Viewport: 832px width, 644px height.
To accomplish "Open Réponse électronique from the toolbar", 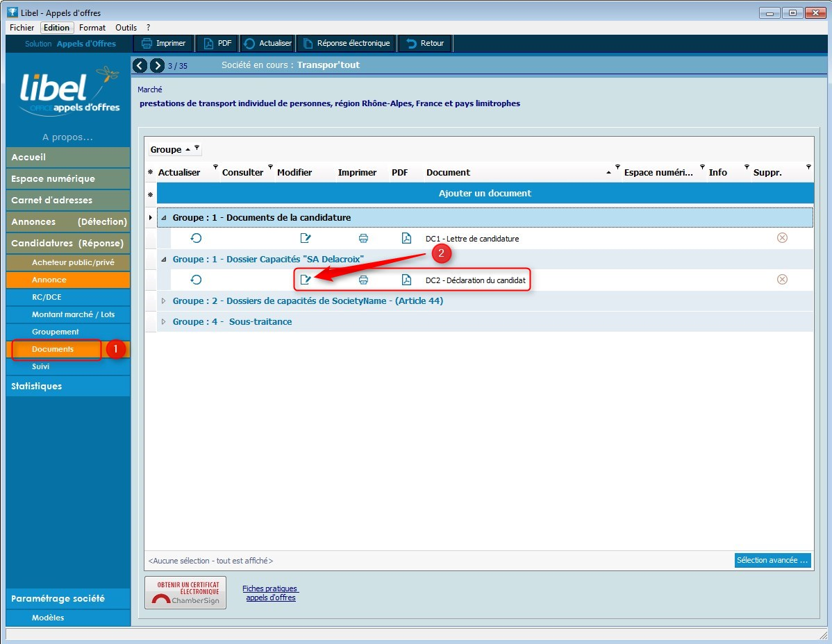I will [x=347, y=44].
